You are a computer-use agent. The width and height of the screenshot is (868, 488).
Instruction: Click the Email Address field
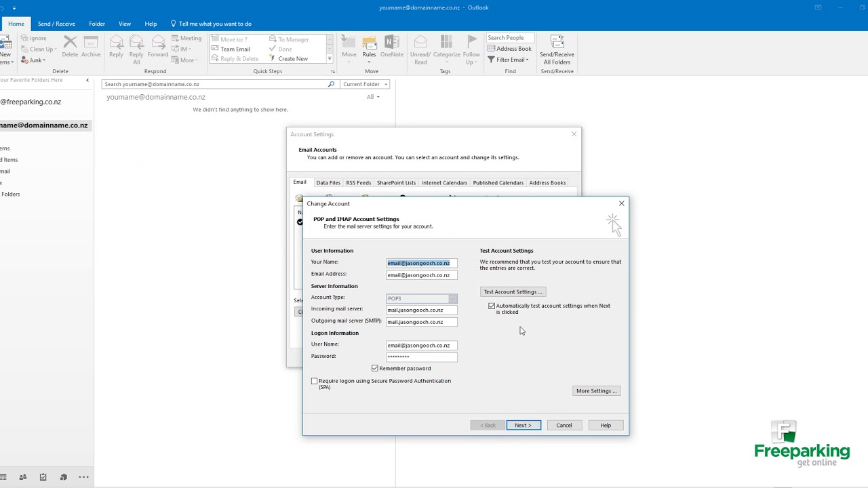(x=422, y=275)
